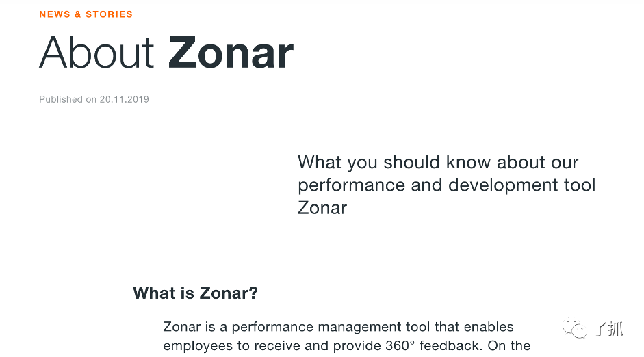
Task: Click the WeChat logo watermark icon
Action: [x=575, y=330]
